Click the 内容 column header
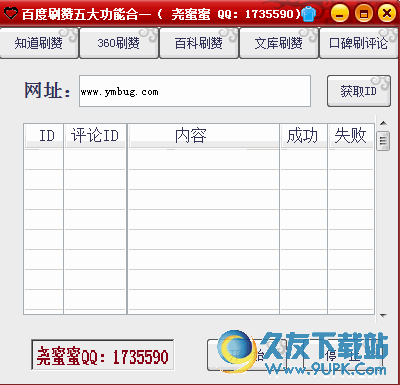The width and height of the screenshot is (400, 385). click(203, 136)
